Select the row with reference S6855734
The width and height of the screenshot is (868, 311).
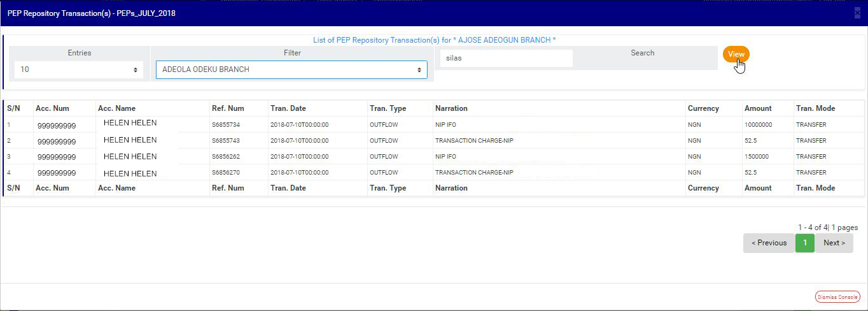pyautogui.click(x=226, y=124)
